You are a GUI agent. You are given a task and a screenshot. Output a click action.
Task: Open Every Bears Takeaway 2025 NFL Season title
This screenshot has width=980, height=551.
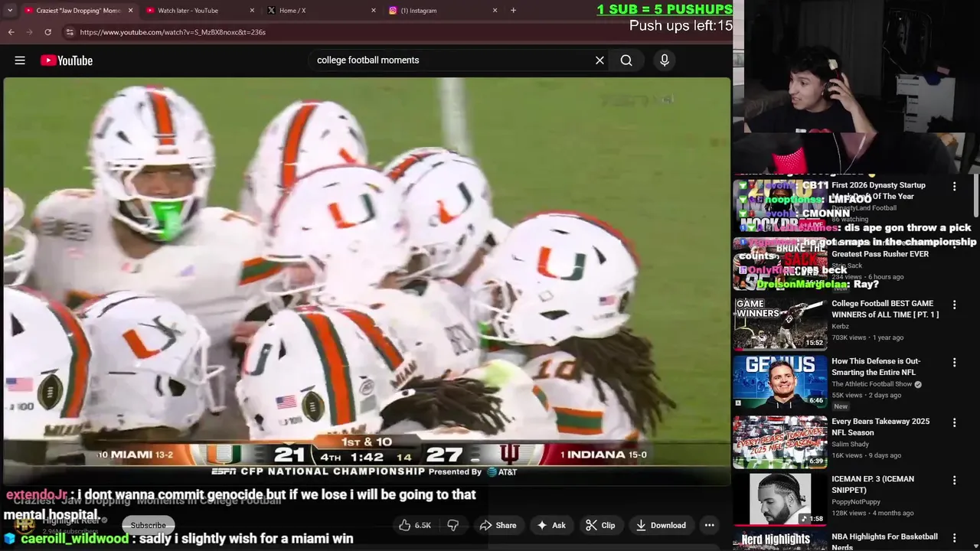[x=880, y=427]
